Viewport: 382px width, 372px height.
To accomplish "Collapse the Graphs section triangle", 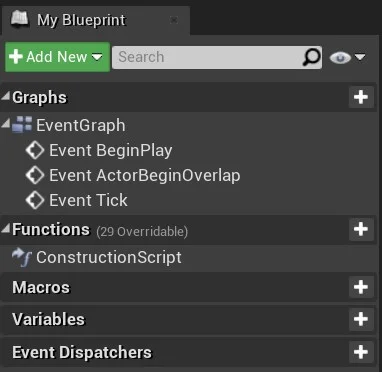I will [5, 96].
